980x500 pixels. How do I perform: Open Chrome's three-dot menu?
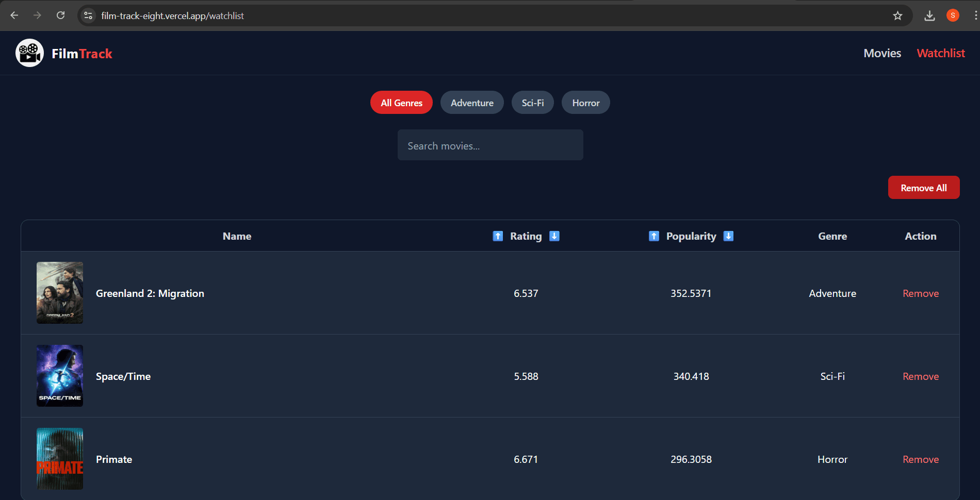[974, 15]
